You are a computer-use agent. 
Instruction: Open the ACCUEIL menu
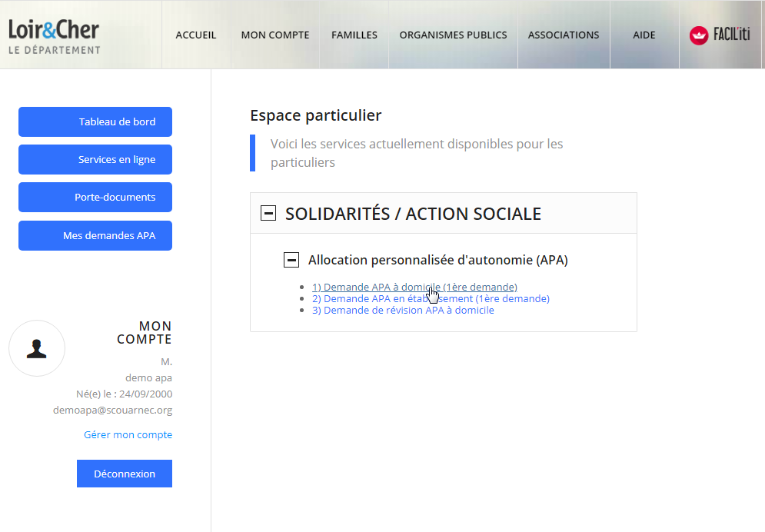pos(196,35)
